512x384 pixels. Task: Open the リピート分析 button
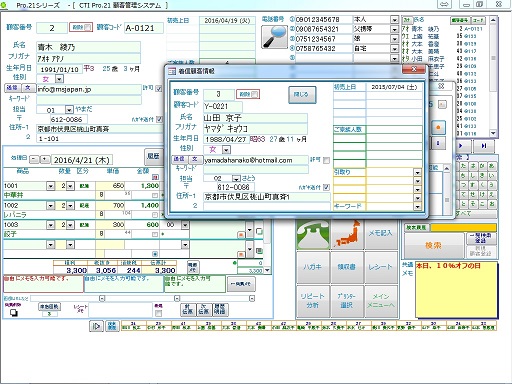point(313,301)
